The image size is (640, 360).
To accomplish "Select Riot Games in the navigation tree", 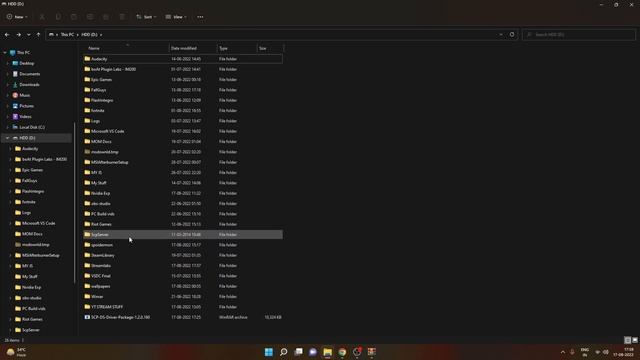I will tap(32, 319).
